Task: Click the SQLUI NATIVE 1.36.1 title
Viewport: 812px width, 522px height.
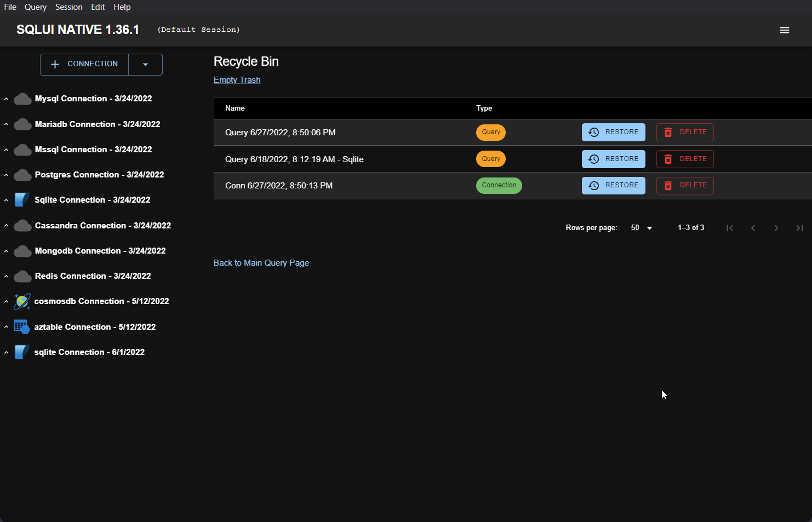Action: coord(78,30)
